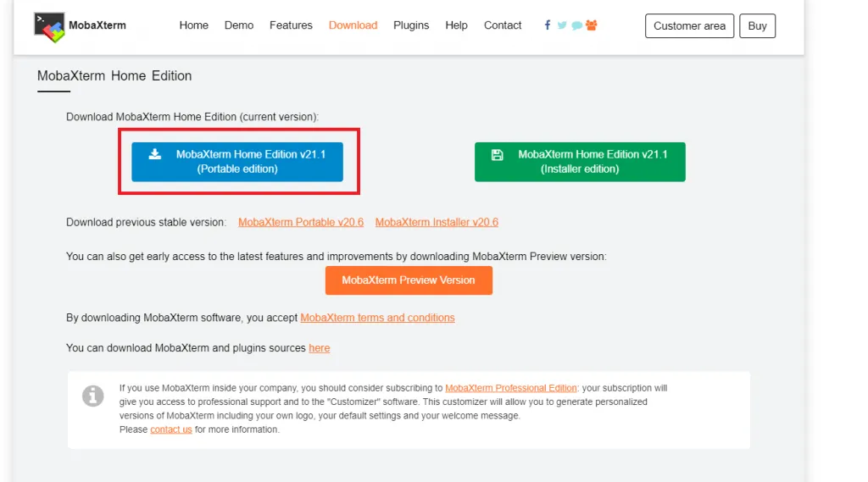The width and height of the screenshot is (868, 482).
Task: Open the Customer area button
Action: click(x=689, y=26)
